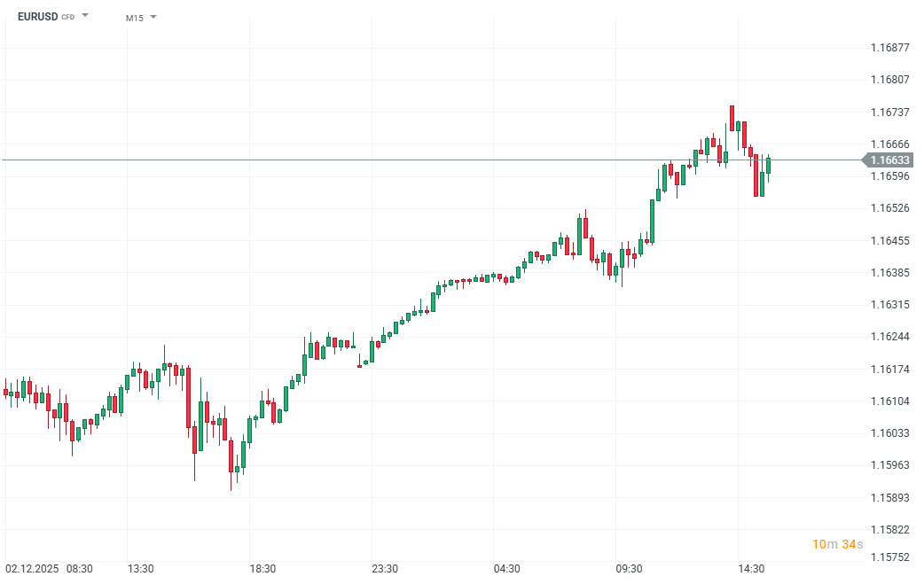Viewport: 924px width, 584px height.
Task: Click the CFD badge beside EURUSD
Action: [x=68, y=18]
